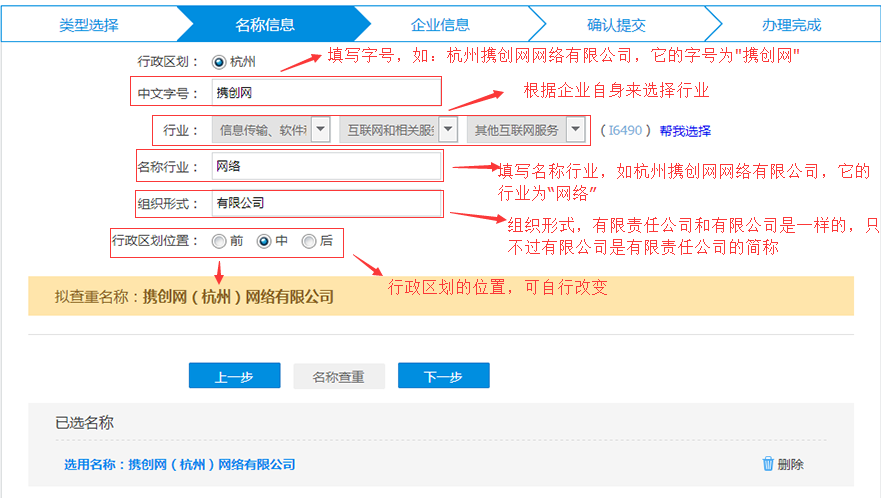Click the trash icon next to 删除

click(767, 464)
